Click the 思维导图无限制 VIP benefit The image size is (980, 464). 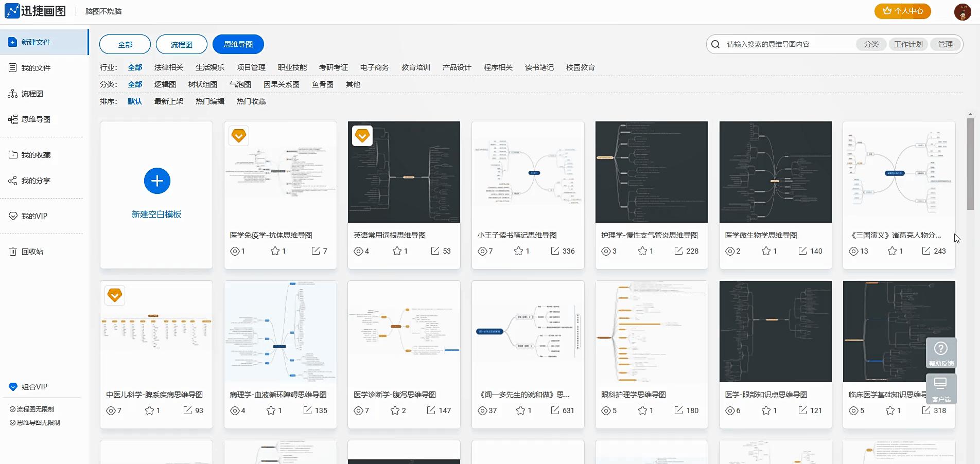pyautogui.click(x=35, y=423)
